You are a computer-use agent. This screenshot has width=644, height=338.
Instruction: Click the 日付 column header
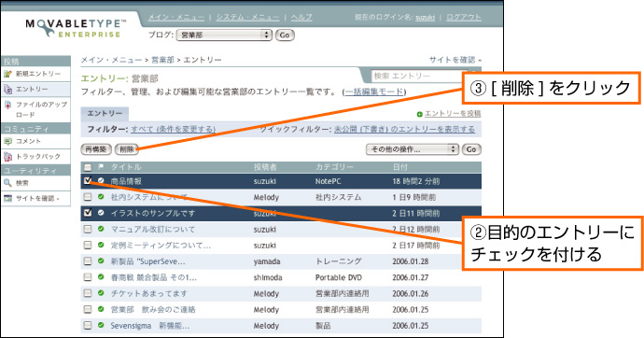[400, 167]
